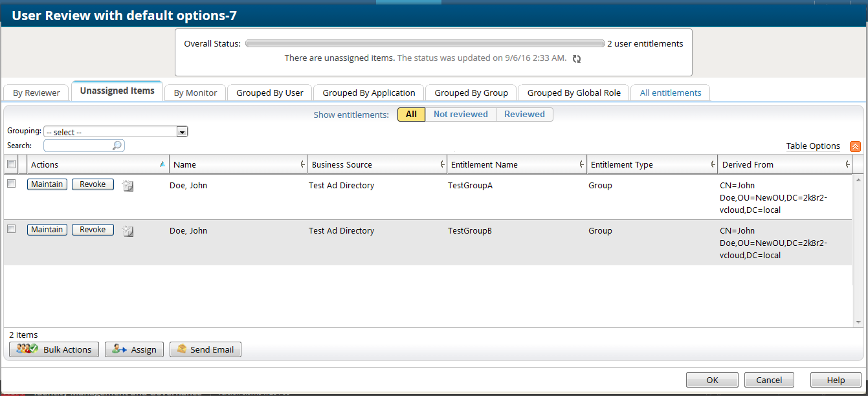Switch to the Grouped By Application tab
The image size is (868, 396).
point(368,93)
